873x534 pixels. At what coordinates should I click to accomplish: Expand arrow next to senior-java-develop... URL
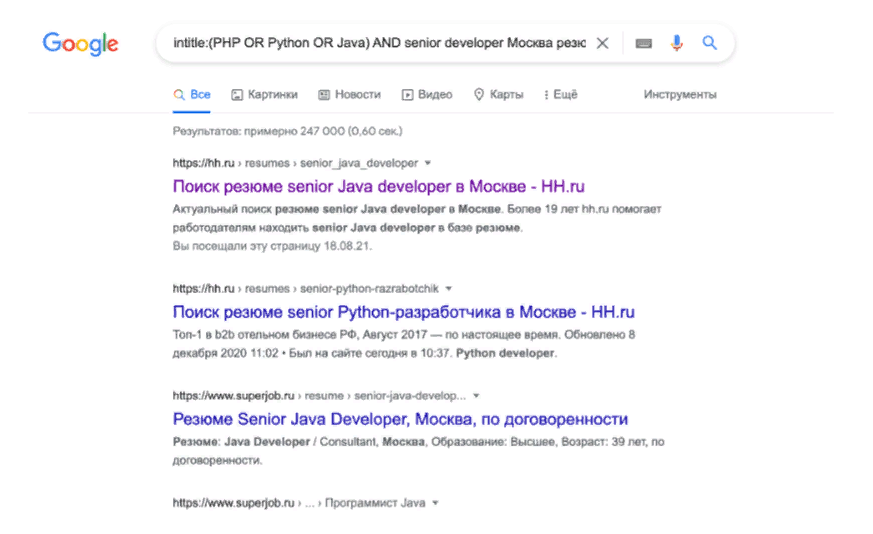tap(476, 395)
